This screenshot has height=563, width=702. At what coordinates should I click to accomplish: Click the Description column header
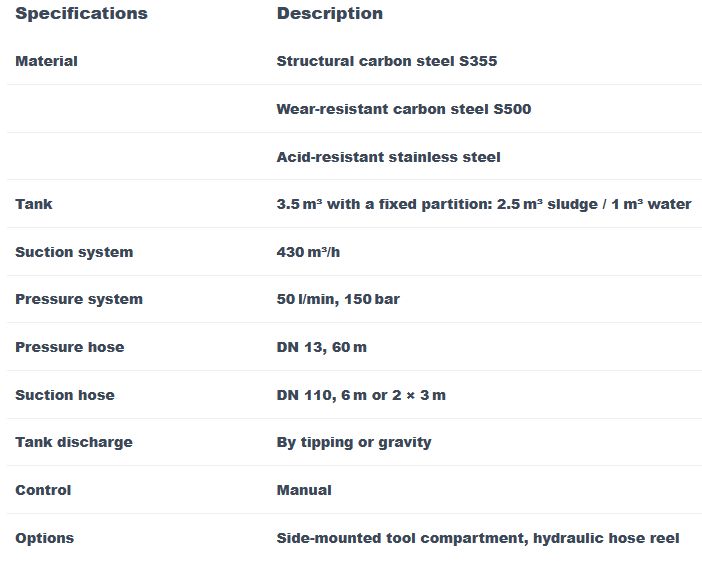(329, 14)
